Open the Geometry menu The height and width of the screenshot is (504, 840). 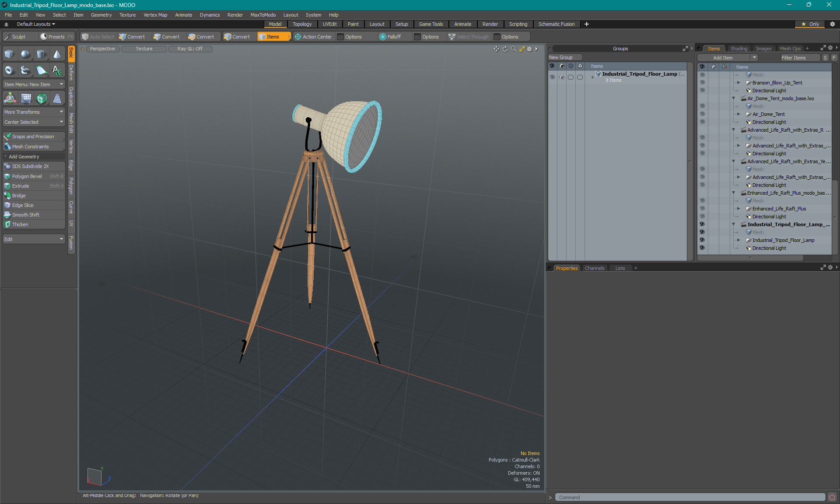[x=101, y=15]
